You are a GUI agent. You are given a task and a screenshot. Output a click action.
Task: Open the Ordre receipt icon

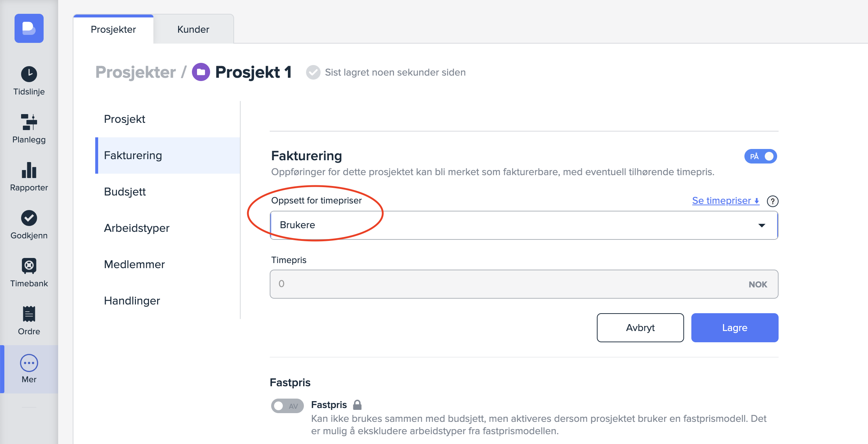tap(29, 314)
